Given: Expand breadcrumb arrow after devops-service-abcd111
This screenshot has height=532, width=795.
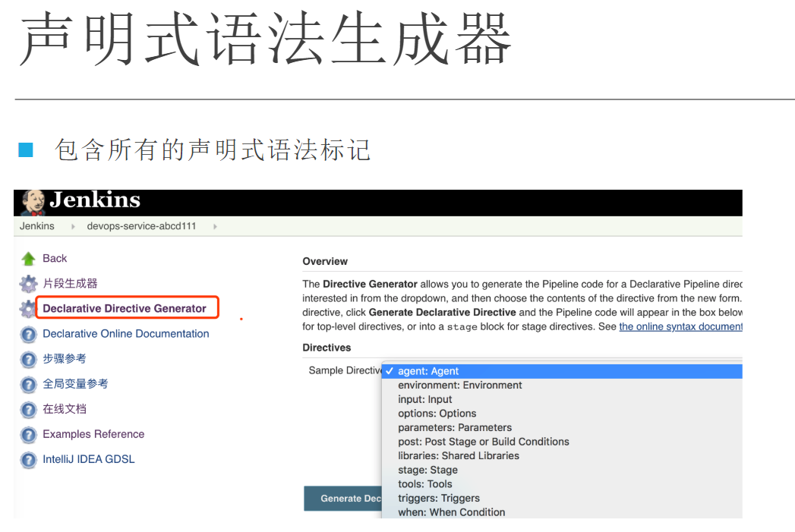Looking at the screenshot, I should pyautogui.click(x=215, y=226).
